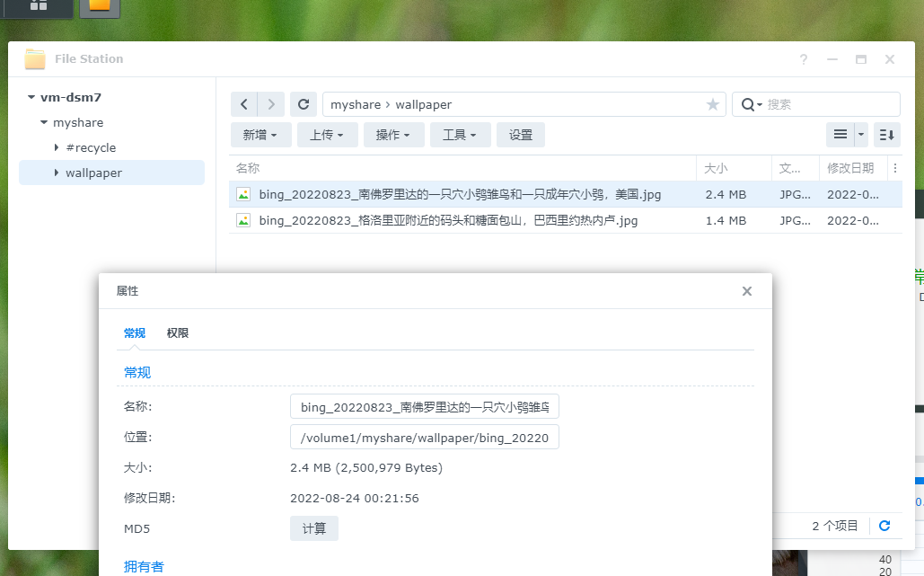Close the File Station window
The image size is (924, 576).
[890, 59]
